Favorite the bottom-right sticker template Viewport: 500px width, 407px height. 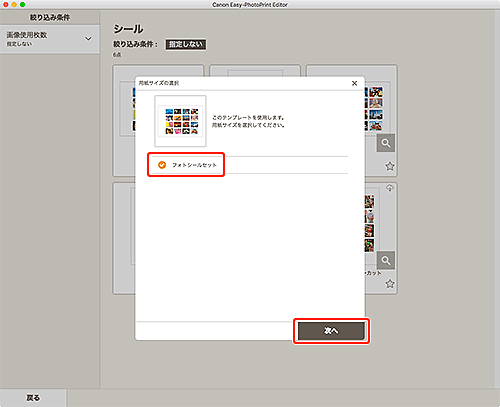coord(390,284)
